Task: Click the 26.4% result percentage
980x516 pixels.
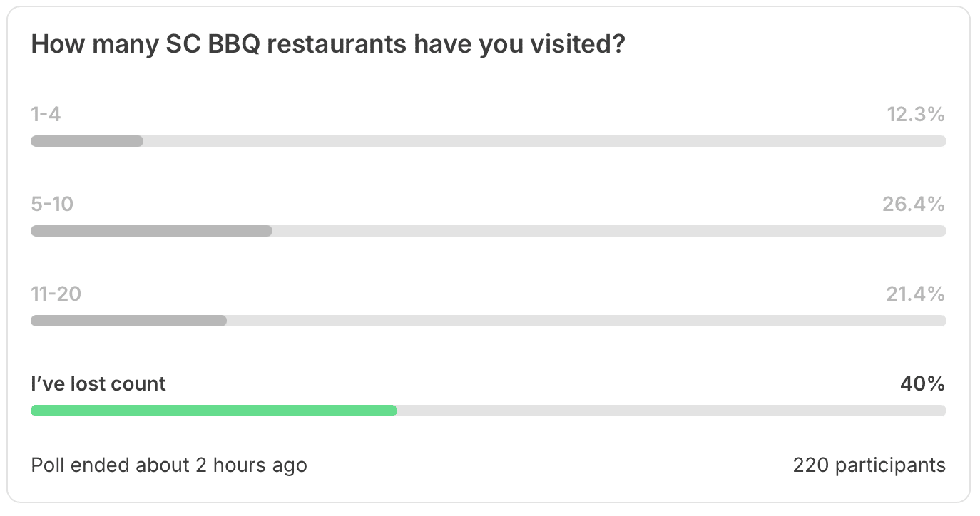Action: point(914,205)
